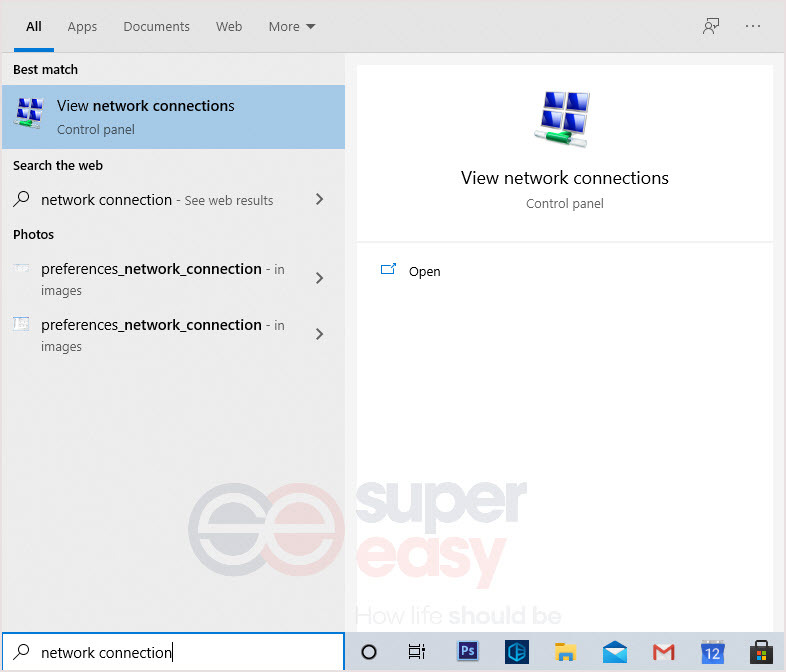Screen dimensions: 786x672
Task: Click second preferences_network_connection photo thumbnail
Action: click(21, 324)
